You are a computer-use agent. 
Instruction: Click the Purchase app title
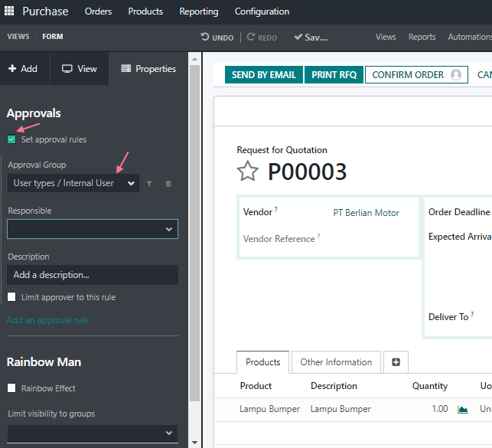point(45,11)
